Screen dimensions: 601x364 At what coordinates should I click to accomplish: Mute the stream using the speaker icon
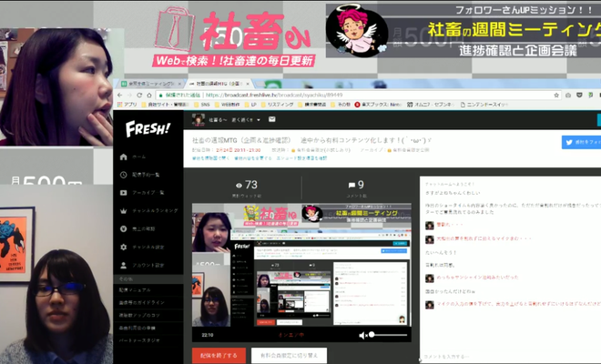coord(364,335)
